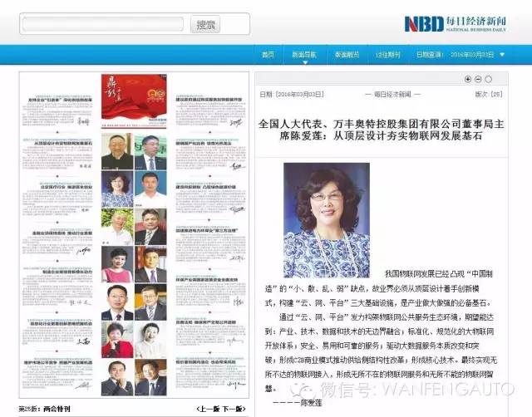532x417 pixels.
Task: Click the woman in blue floral portrait thumbnail
Action: 117,189
